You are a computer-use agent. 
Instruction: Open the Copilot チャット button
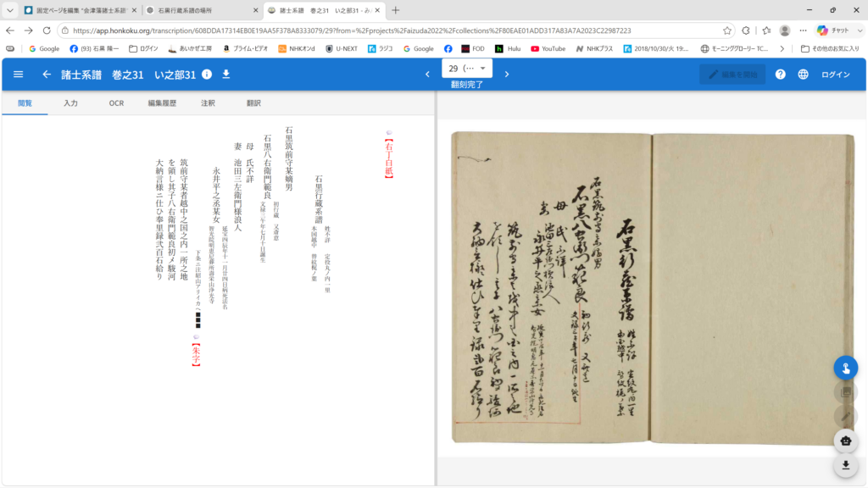pos(838,30)
